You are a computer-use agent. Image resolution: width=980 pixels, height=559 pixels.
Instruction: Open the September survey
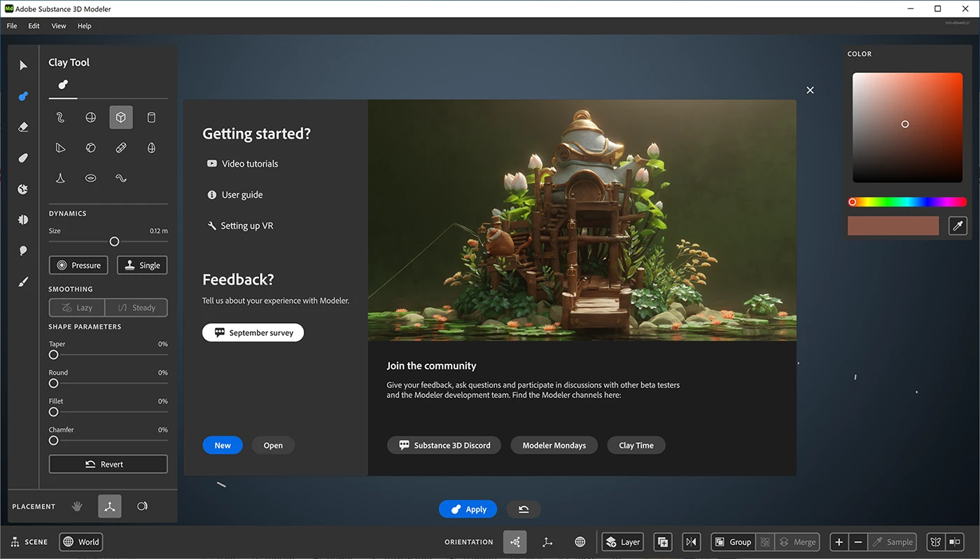(253, 332)
